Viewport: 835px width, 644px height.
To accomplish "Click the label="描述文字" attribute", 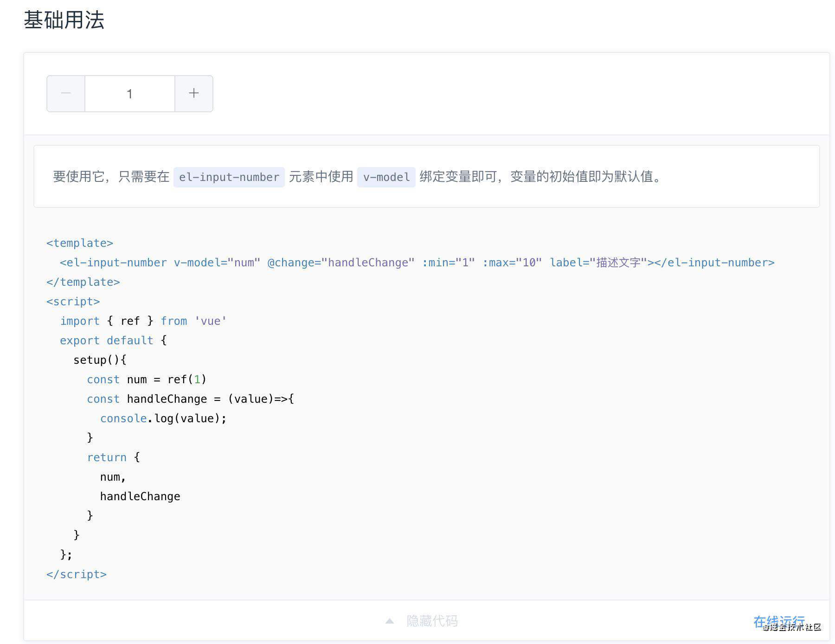I will pyautogui.click(x=598, y=263).
